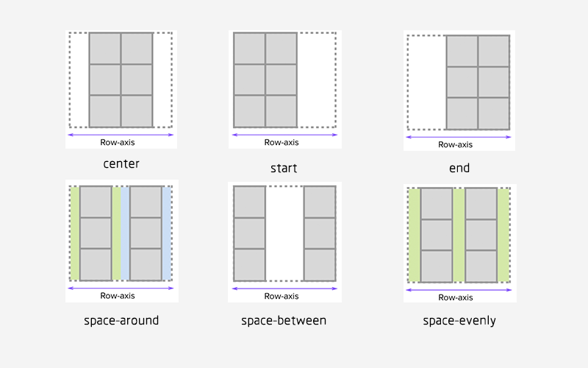
Task: Click purple Row-axis arrow under space-between
Action: [x=284, y=289]
